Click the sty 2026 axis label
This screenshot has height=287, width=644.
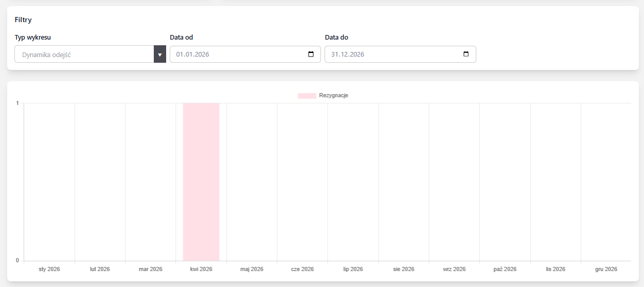pos(49,269)
